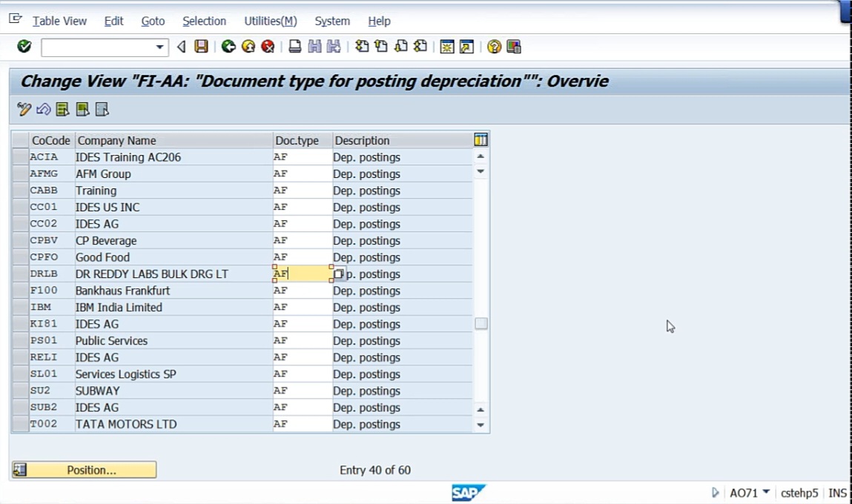This screenshot has height=504, width=852.
Task: Open the Table View menu
Action: pos(59,21)
